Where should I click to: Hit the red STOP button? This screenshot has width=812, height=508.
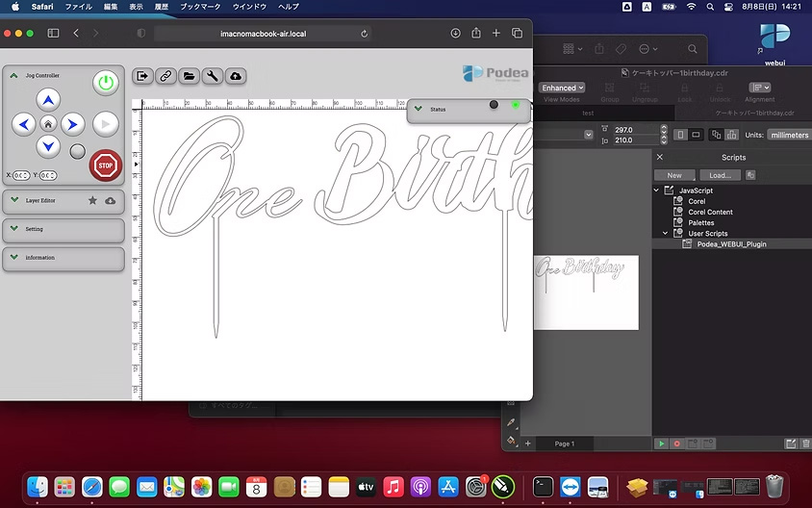106,165
